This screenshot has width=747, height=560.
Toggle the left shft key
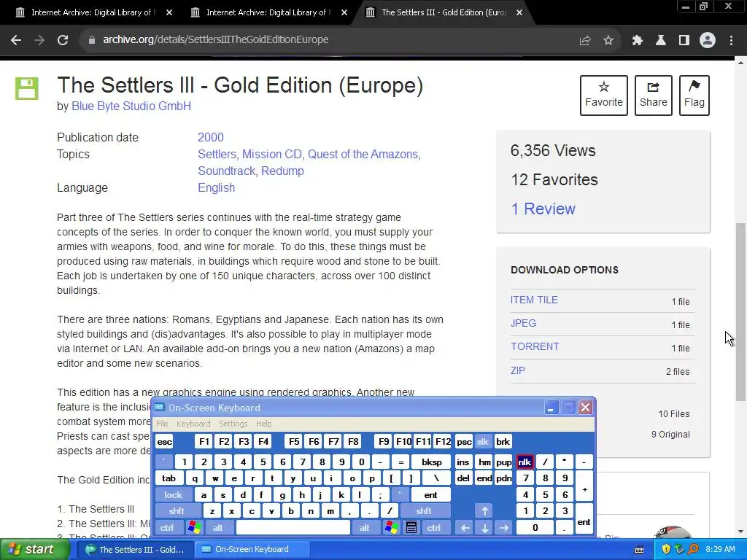[177, 511]
